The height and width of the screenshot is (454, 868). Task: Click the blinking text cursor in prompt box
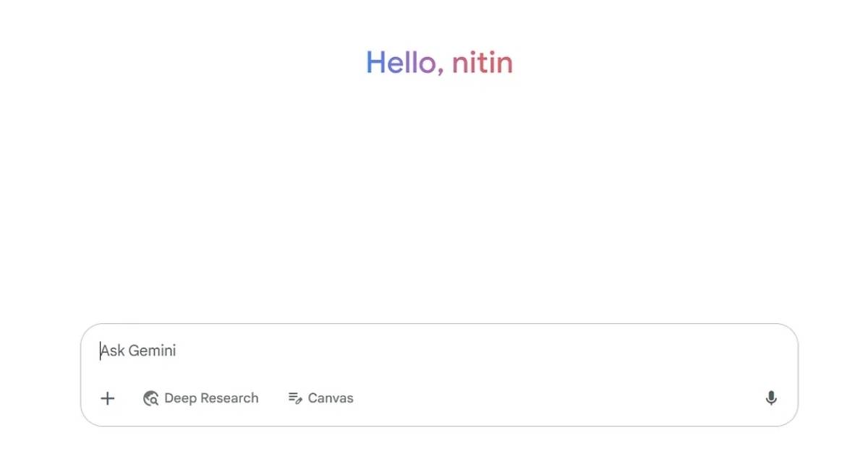(101, 351)
